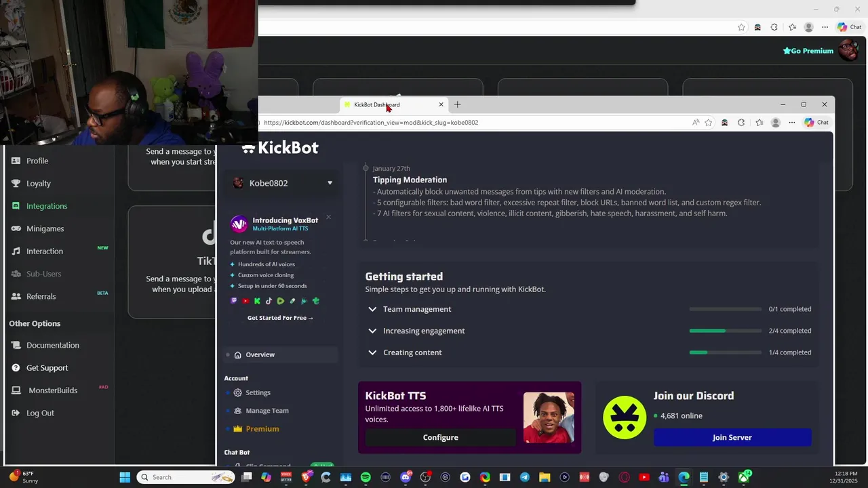868x488 pixels.
Task: Open Overview in KickBot sidebar
Action: click(281, 354)
